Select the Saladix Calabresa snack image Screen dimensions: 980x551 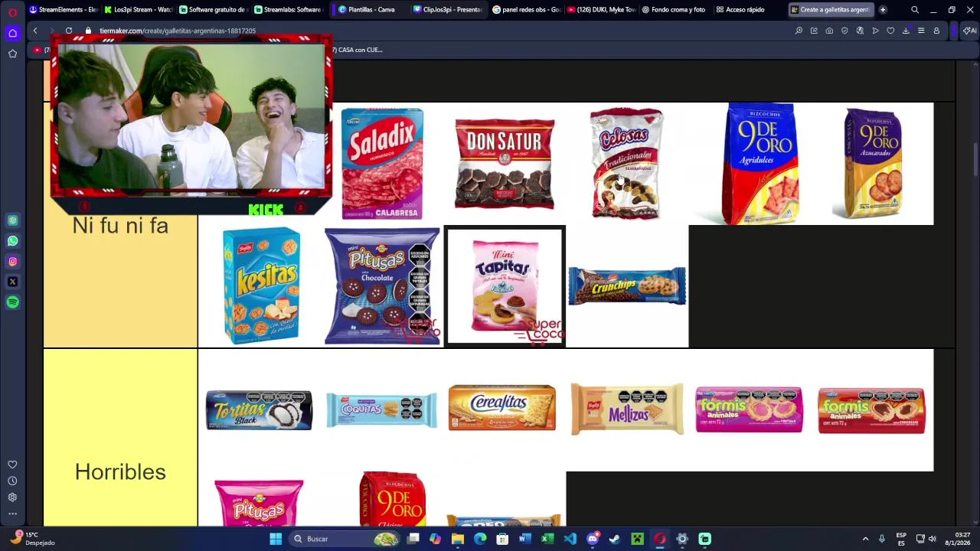click(382, 164)
